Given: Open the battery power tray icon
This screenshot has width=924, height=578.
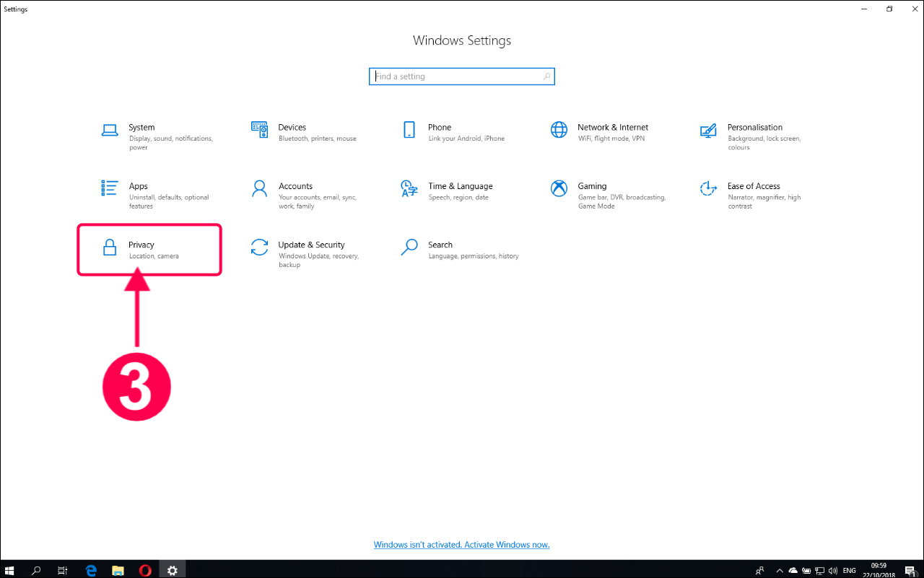Looking at the screenshot, I should click(x=808, y=570).
